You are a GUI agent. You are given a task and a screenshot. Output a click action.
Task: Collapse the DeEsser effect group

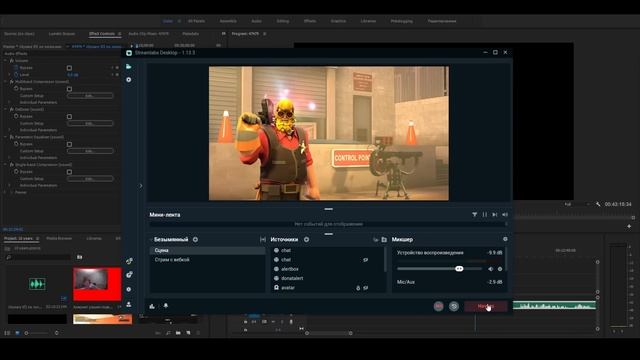(6, 109)
